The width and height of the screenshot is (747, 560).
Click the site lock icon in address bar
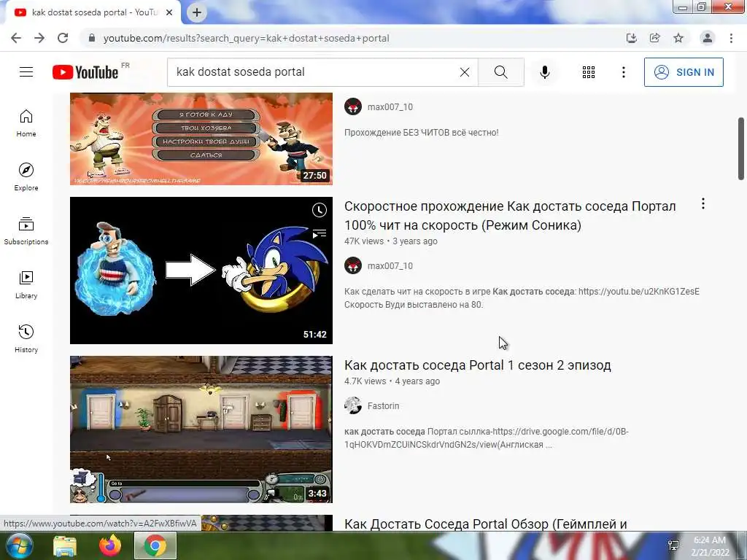(x=92, y=38)
